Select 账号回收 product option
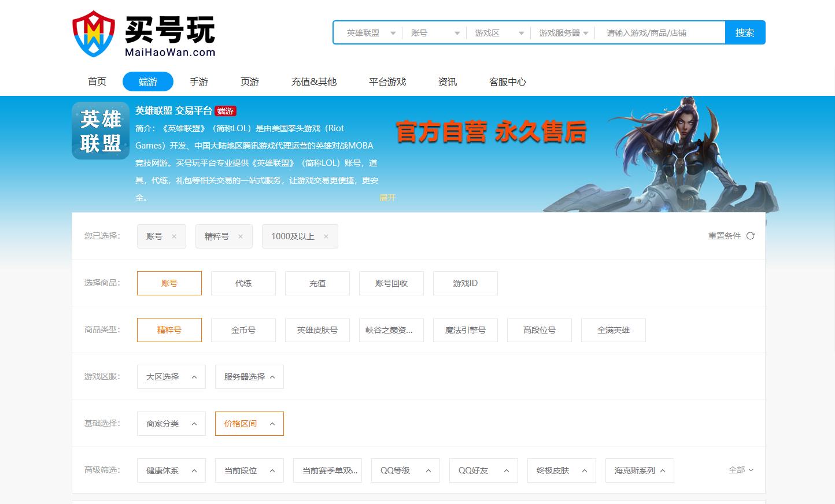The height and width of the screenshot is (504, 835). coord(391,283)
